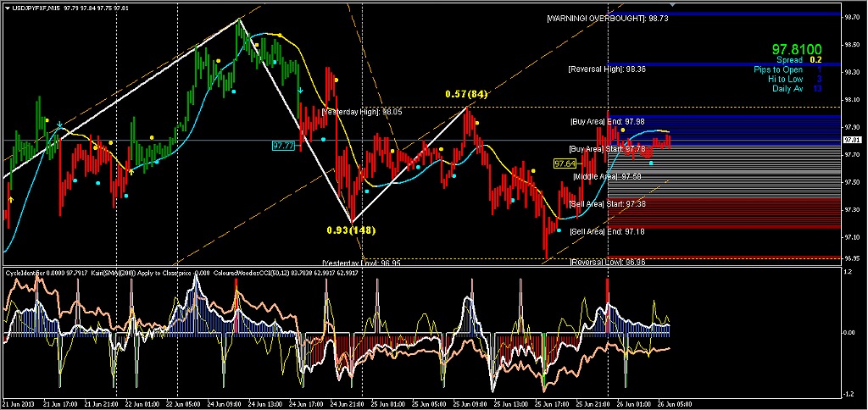Click the yellow-boxed 97.64 price tag
868x410 pixels.
(x=565, y=163)
